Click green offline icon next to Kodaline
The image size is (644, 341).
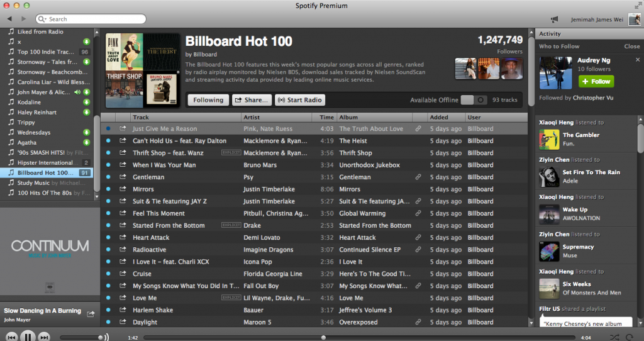(x=86, y=102)
